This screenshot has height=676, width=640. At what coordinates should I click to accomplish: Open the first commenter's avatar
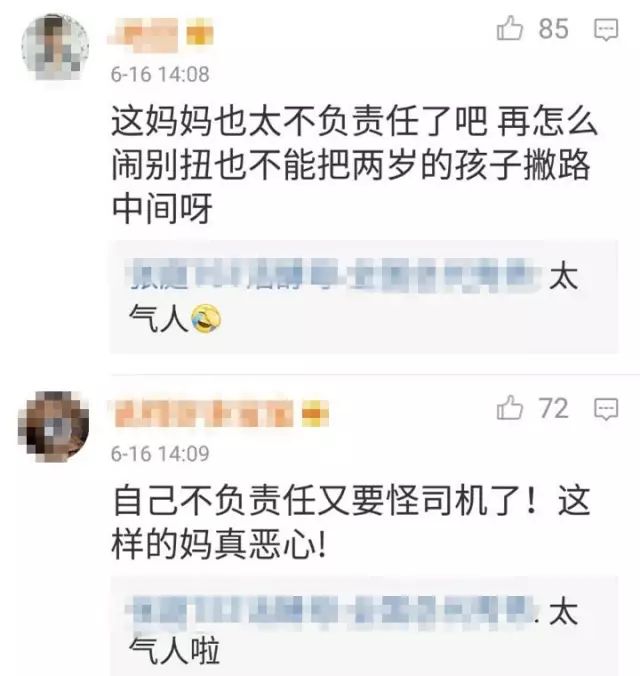56,47
